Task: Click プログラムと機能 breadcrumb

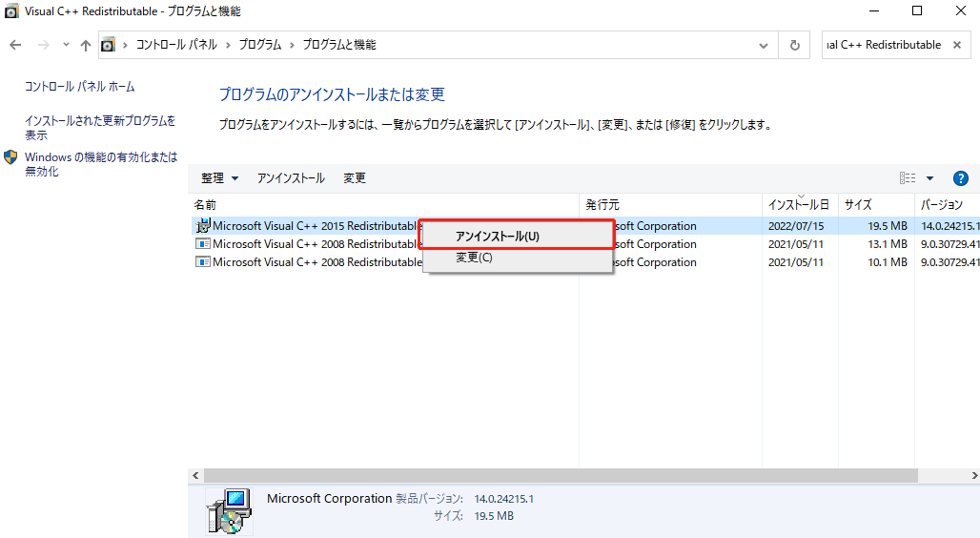Action: point(339,45)
